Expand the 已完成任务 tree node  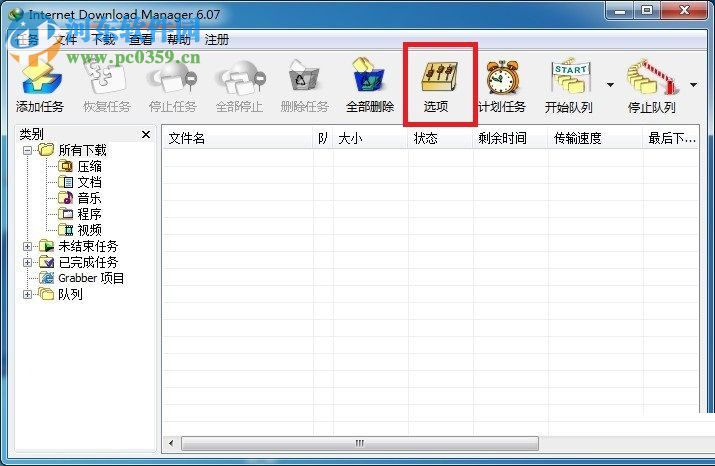(x=28, y=262)
